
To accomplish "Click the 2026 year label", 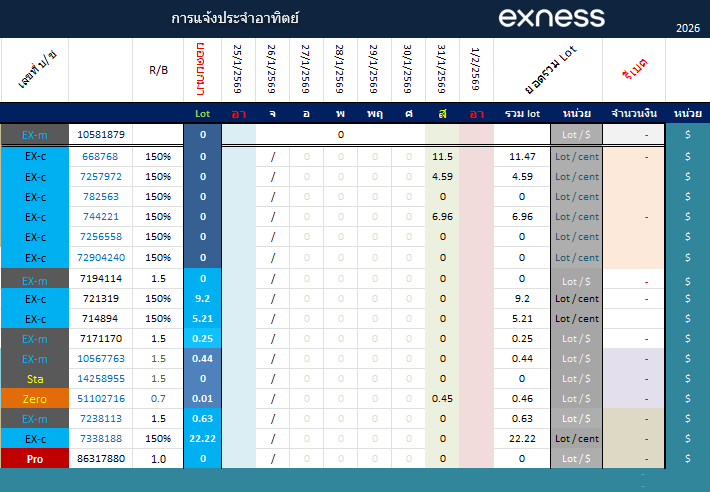I will [688, 27].
